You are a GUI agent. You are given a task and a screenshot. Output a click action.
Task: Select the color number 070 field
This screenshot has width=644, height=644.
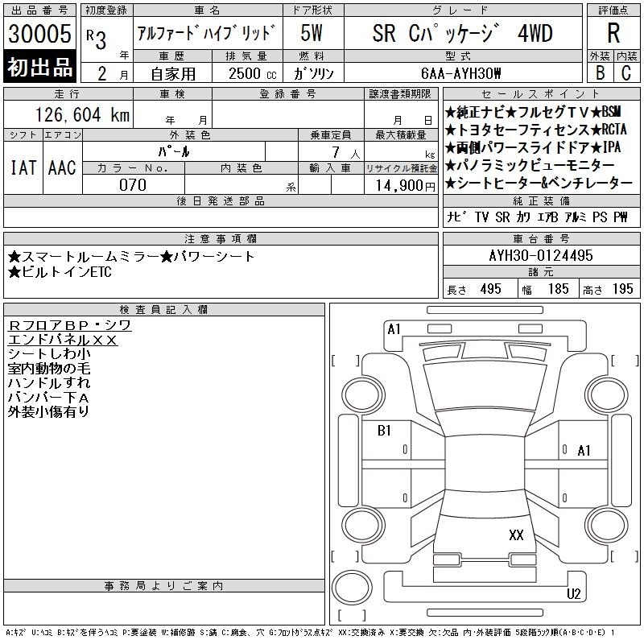click(133, 185)
